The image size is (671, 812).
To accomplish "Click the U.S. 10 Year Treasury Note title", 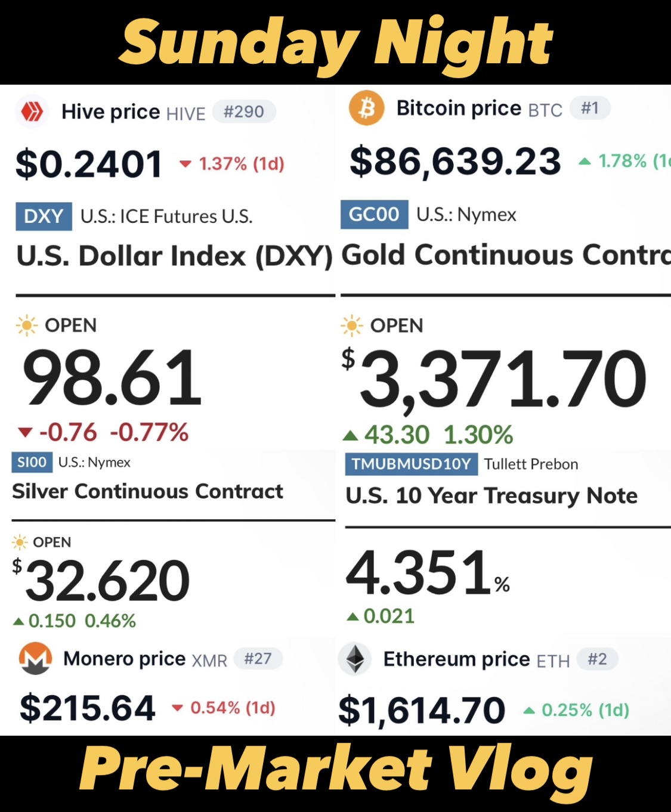I will 491,495.
